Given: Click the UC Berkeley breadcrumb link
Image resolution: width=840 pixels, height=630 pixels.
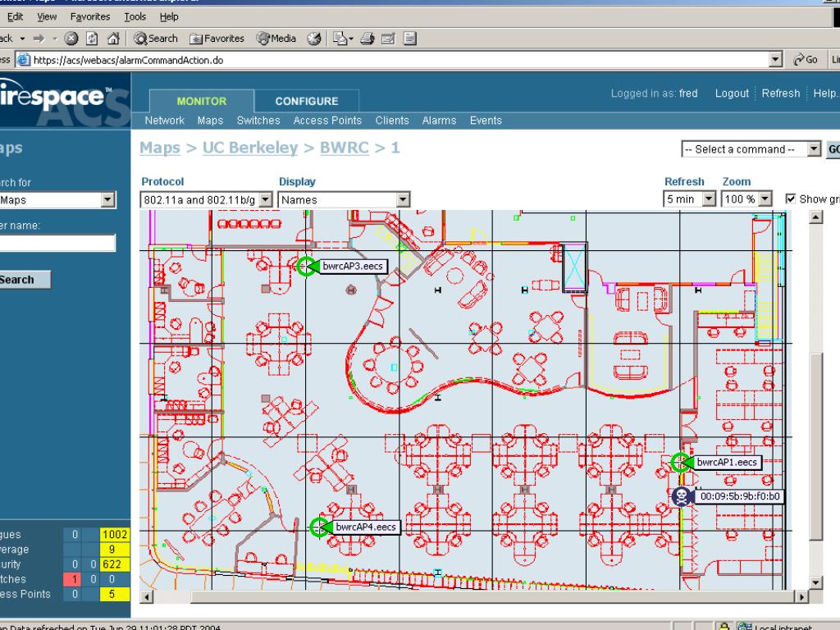Looking at the screenshot, I should coord(250,148).
